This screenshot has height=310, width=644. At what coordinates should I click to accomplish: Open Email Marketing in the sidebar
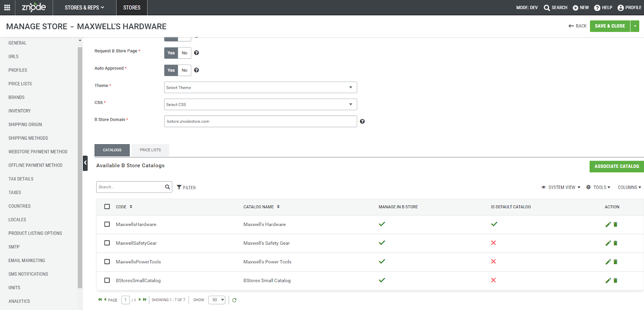[27, 260]
